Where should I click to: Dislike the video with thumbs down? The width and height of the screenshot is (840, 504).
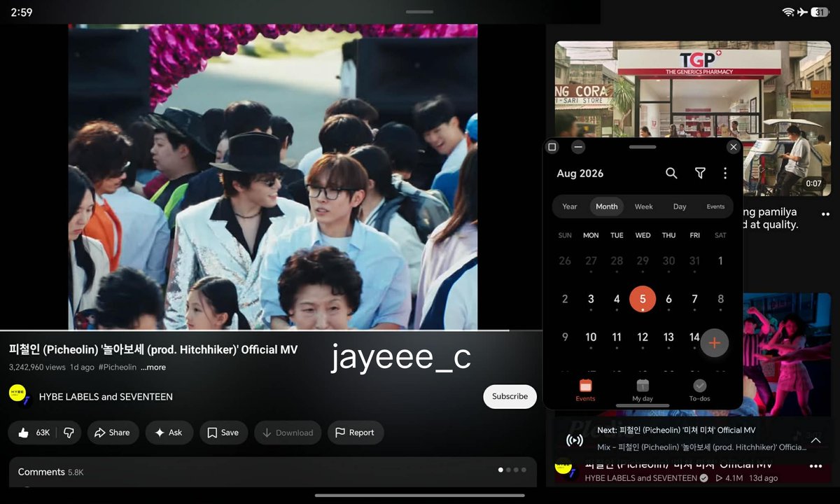click(x=69, y=433)
